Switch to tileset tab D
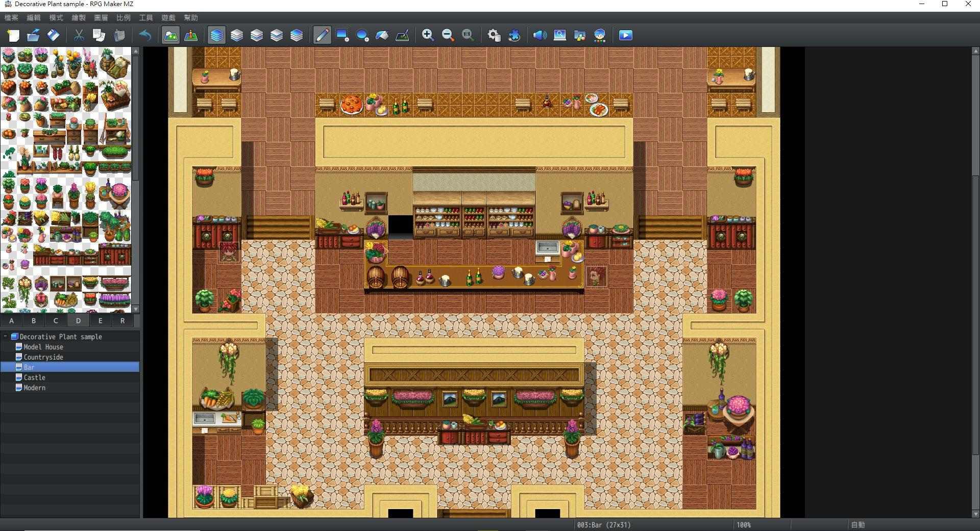This screenshot has height=531, width=980. 78,320
